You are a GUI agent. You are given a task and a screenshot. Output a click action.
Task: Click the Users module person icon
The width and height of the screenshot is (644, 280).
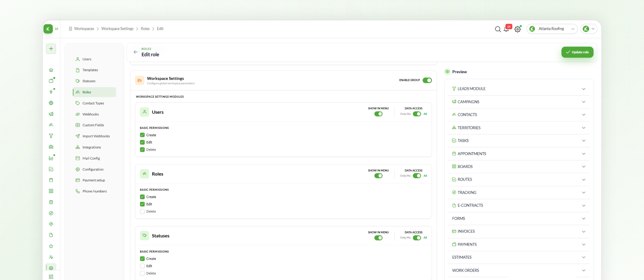click(145, 112)
